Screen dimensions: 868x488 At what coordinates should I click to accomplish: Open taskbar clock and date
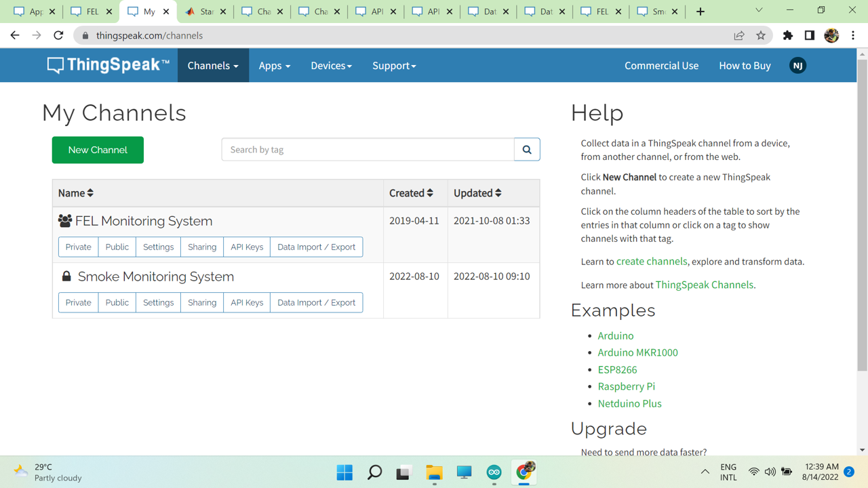821,472
